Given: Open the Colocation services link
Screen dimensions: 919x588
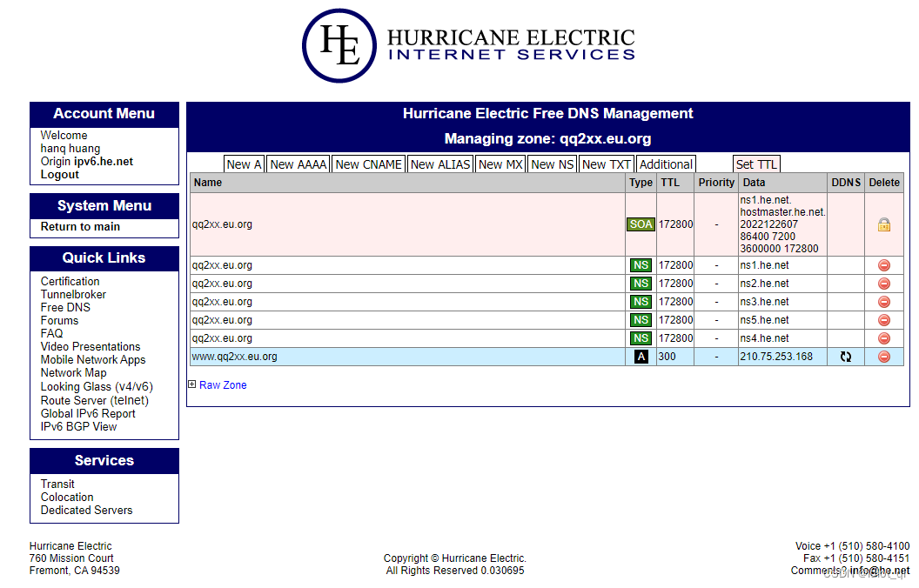Looking at the screenshot, I should click(67, 497).
